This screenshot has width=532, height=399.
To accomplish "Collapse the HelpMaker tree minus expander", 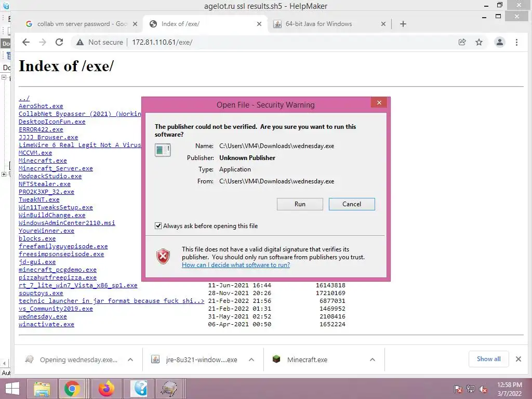I will coord(4,77).
